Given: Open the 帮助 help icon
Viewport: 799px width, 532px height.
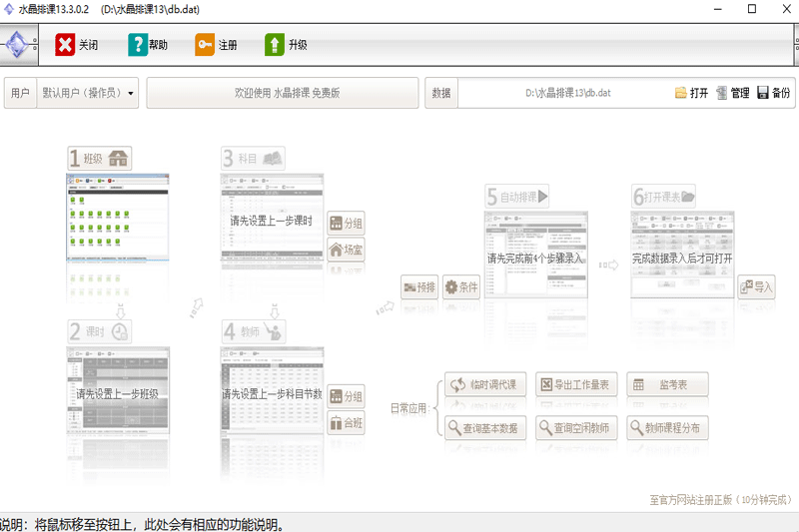Looking at the screenshot, I should point(138,45).
